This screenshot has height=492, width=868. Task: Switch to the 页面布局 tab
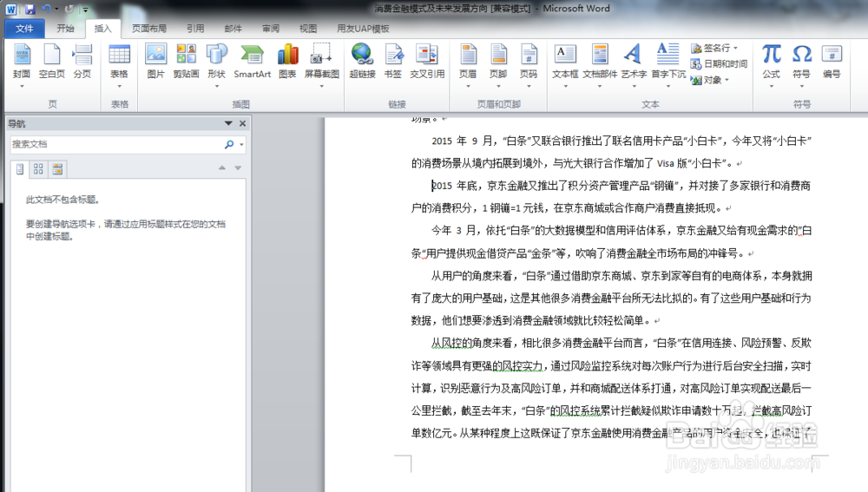149,29
